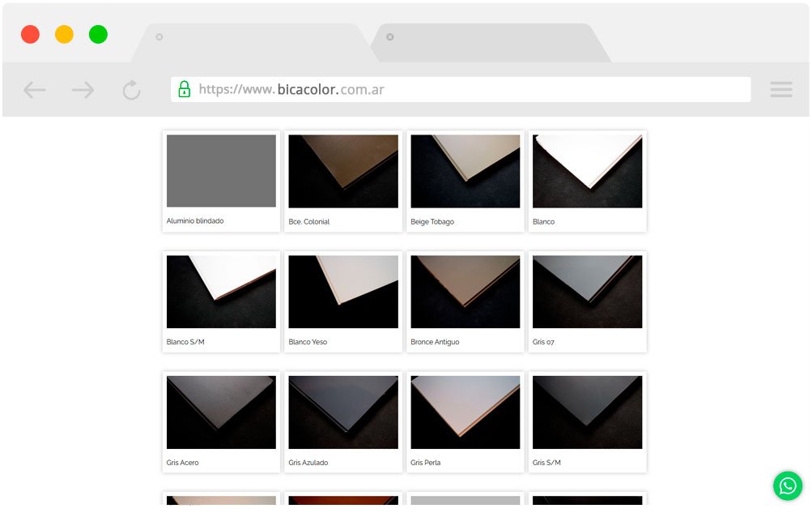Image resolution: width=812 pixels, height=517 pixels.
Task: Open the Gris Perla sample image
Action: [x=465, y=412]
